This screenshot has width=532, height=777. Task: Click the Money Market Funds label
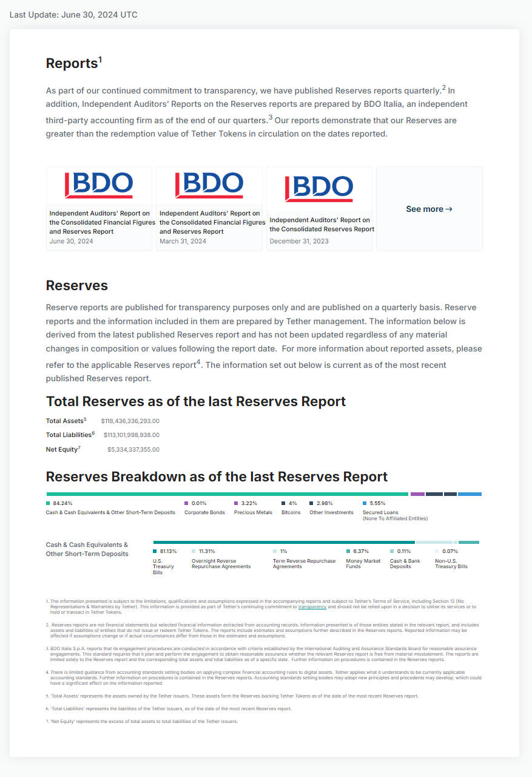(x=363, y=564)
